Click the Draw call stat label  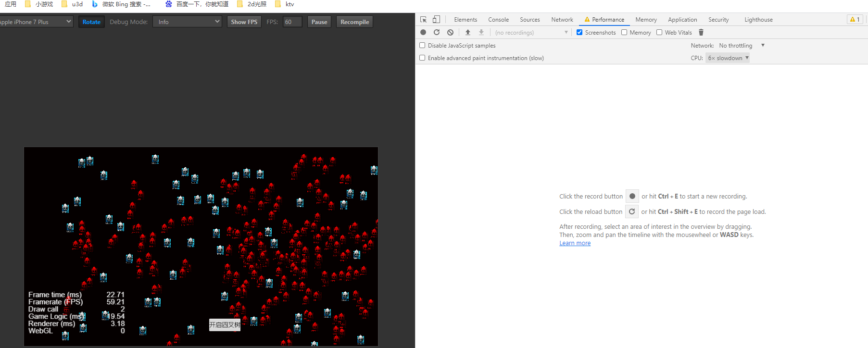coord(43,309)
